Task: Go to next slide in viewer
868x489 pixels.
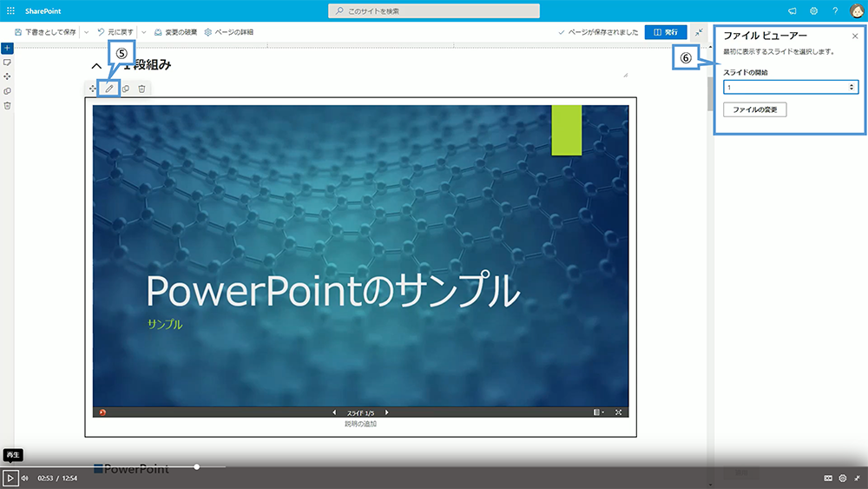Action: (x=386, y=413)
